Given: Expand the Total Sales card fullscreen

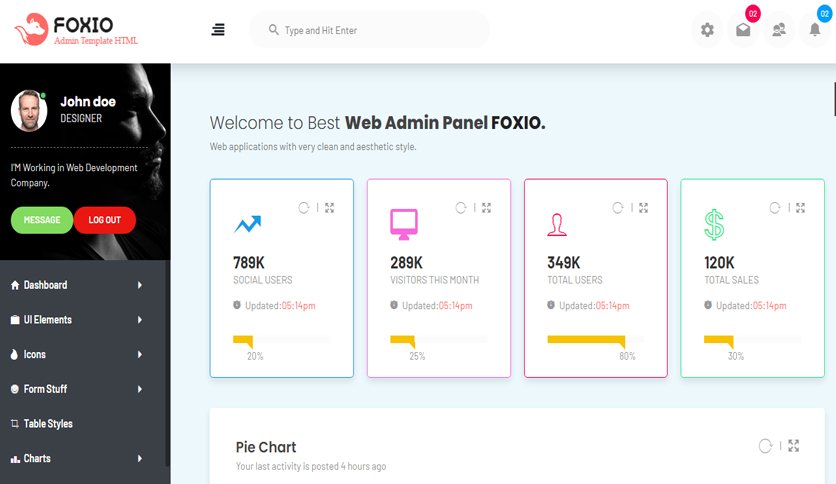Looking at the screenshot, I should click(x=800, y=208).
